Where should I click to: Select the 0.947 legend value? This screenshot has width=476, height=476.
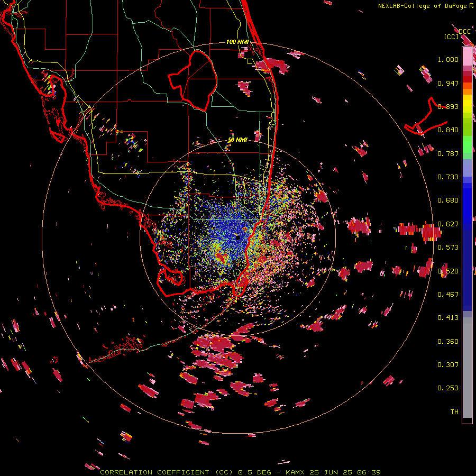(x=448, y=83)
